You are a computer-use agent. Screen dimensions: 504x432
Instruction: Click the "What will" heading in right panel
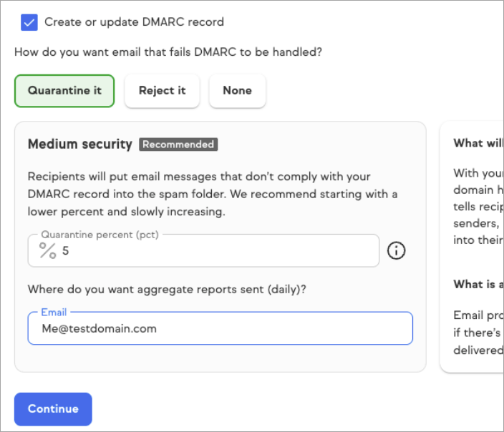478,143
